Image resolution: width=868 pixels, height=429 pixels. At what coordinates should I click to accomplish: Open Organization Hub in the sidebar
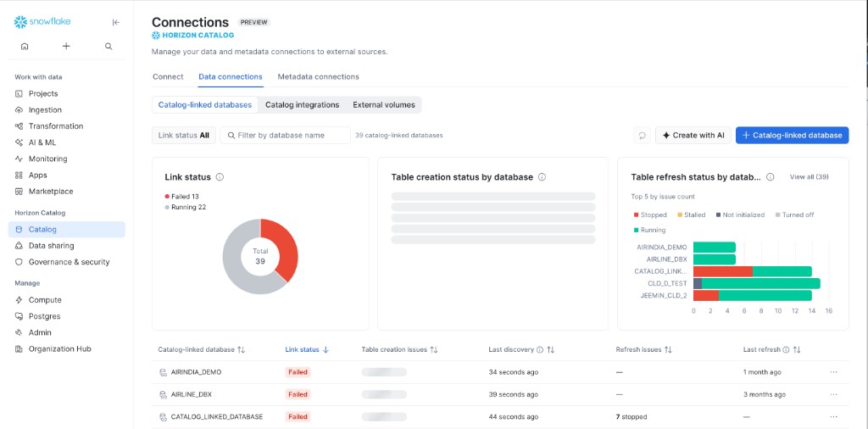tap(66, 348)
